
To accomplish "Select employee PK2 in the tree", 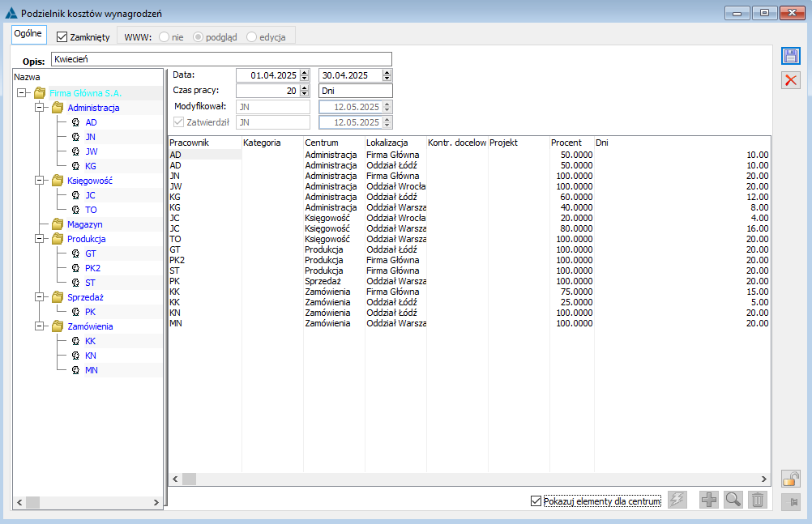I will (x=92, y=268).
